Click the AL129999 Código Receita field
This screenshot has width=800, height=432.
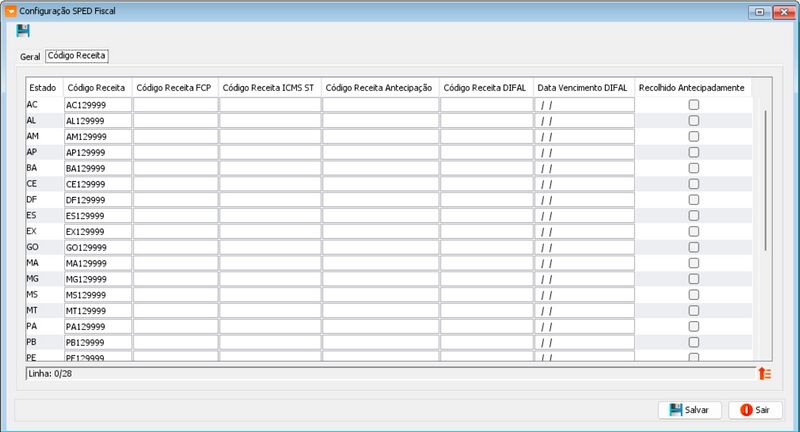pyautogui.click(x=97, y=121)
